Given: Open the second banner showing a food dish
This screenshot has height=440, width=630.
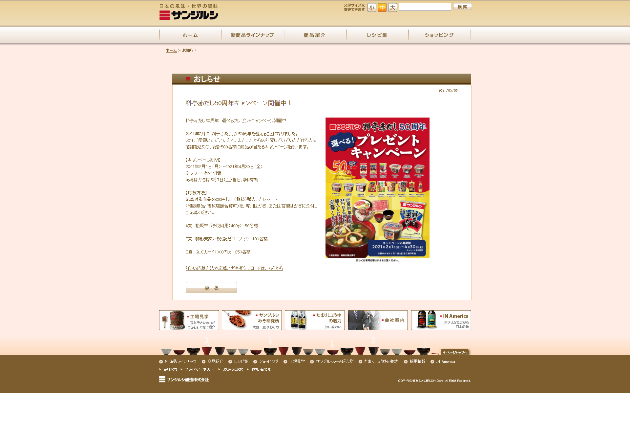Looking at the screenshot, I should click(251, 320).
